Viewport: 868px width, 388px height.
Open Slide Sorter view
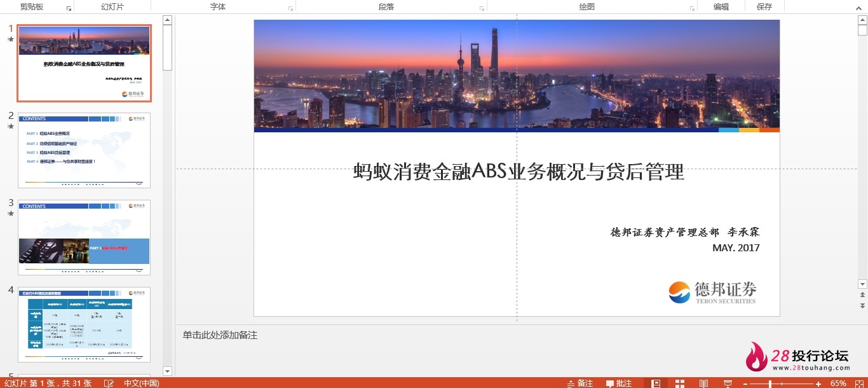coord(680,383)
